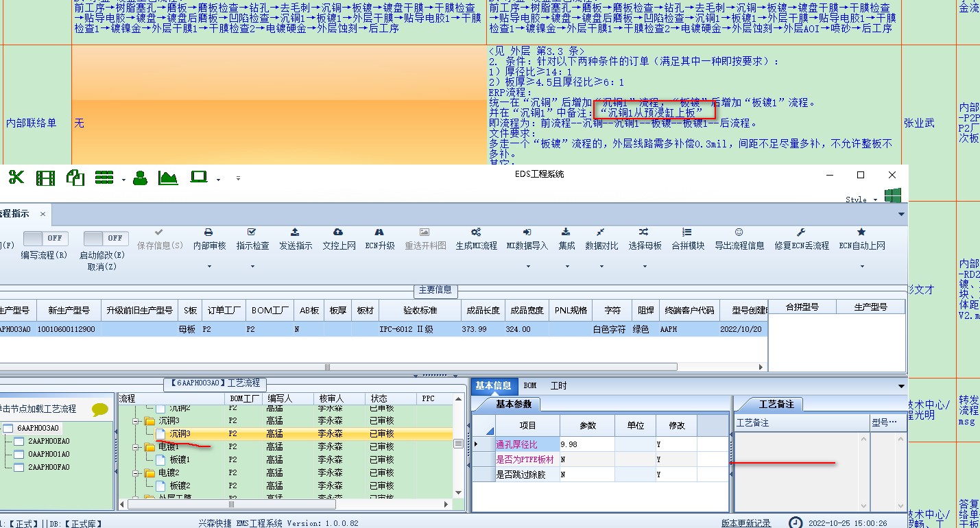Click the MI数据导入 icon
This screenshot has width=980, height=528.
pyautogui.click(x=527, y=232)
